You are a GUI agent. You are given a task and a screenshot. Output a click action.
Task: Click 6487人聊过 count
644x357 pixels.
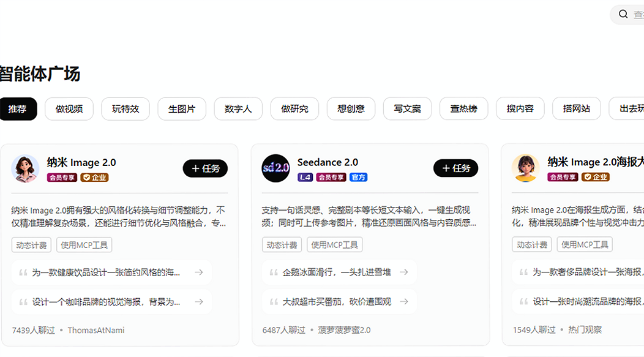284,330
